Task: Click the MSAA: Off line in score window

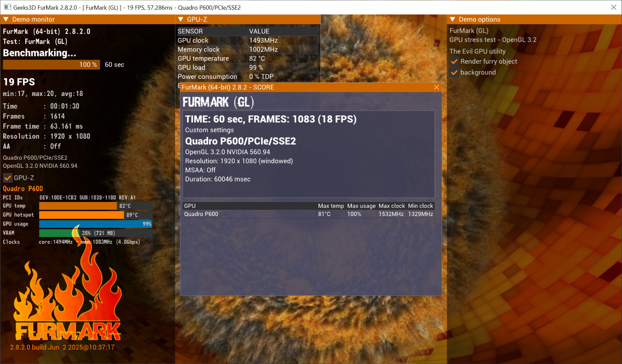Action: 200,170
